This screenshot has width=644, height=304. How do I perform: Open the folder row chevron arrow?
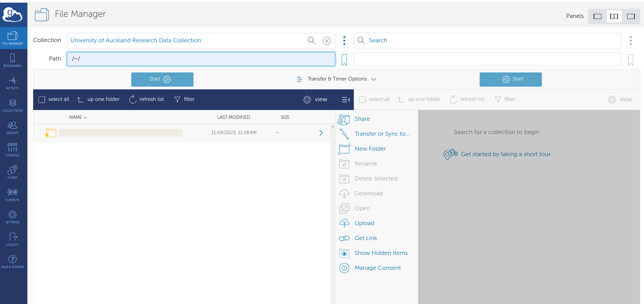coord(321,133)
